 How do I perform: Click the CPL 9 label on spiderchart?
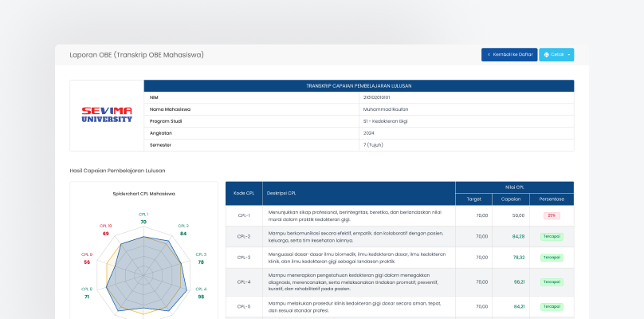(x=87, y=254)
